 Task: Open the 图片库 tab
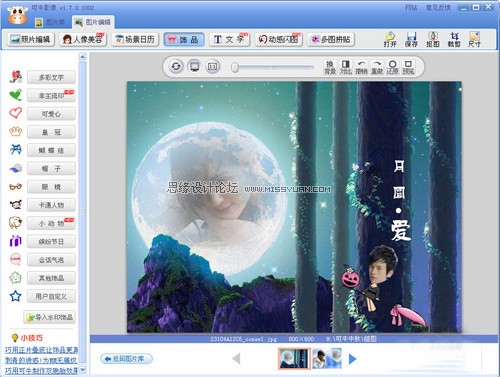(x=50, y=22)
